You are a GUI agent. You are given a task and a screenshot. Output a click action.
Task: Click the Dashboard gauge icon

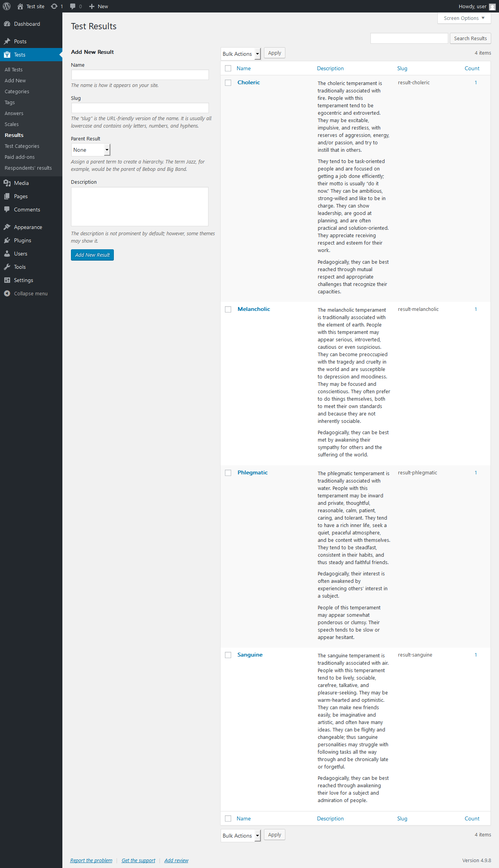(7, 24)
